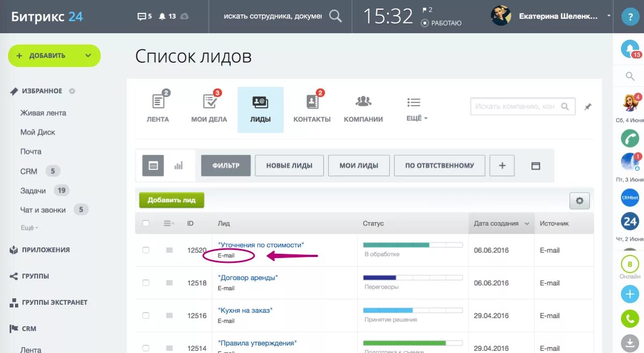
Task: Open Екатерина's profile avatar
Action: click(x=501, y=16)
